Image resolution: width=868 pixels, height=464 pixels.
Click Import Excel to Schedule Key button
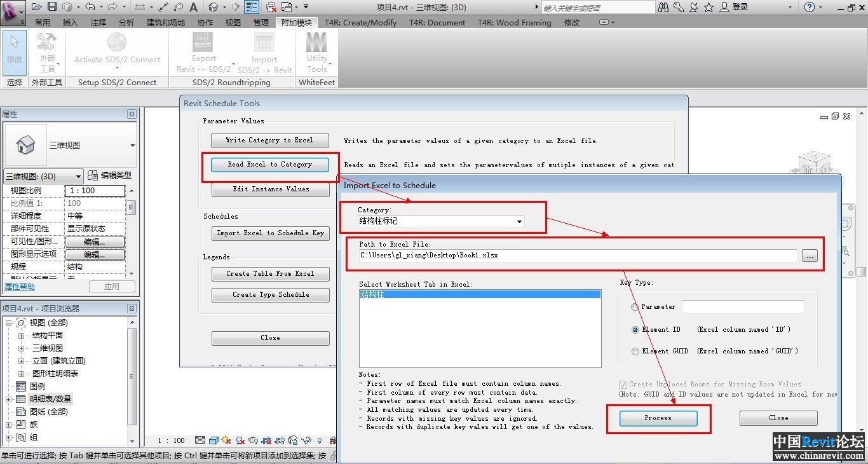pyautogui.click(x=270, y=233)
